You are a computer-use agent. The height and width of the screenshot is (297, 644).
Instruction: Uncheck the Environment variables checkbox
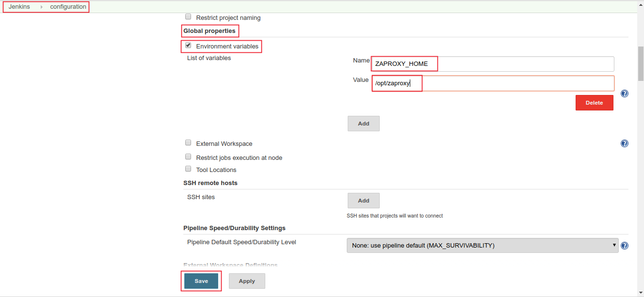(x=188, y=45)
